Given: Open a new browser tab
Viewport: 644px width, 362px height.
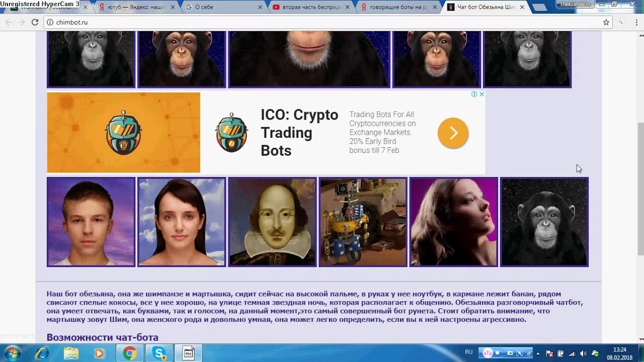Looking at the screenshot, I should tap(539, 8).
